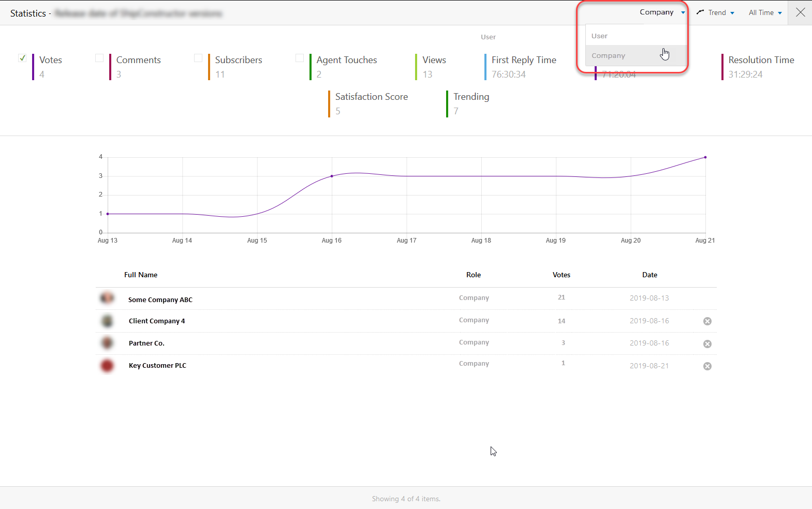Click the Aug 16 data point on chart
Image resolution: width=812 pixels, height=509 pixels.
(x=332, y=176)
